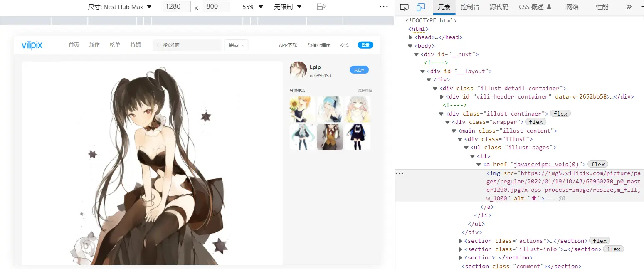Switch to the 源代码 tab

[x=499, y=7]
